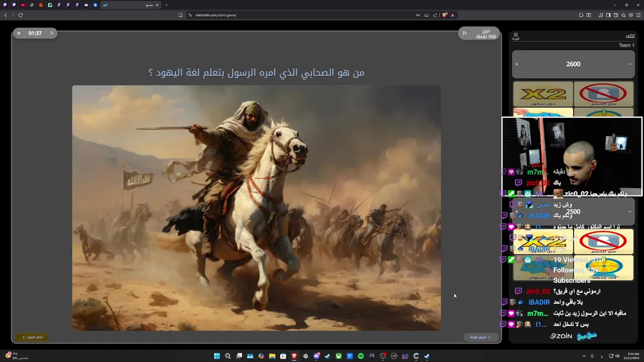
Task: Open File Explorer from taskbar
Action: pyautogui.click(x=272, y=356)
